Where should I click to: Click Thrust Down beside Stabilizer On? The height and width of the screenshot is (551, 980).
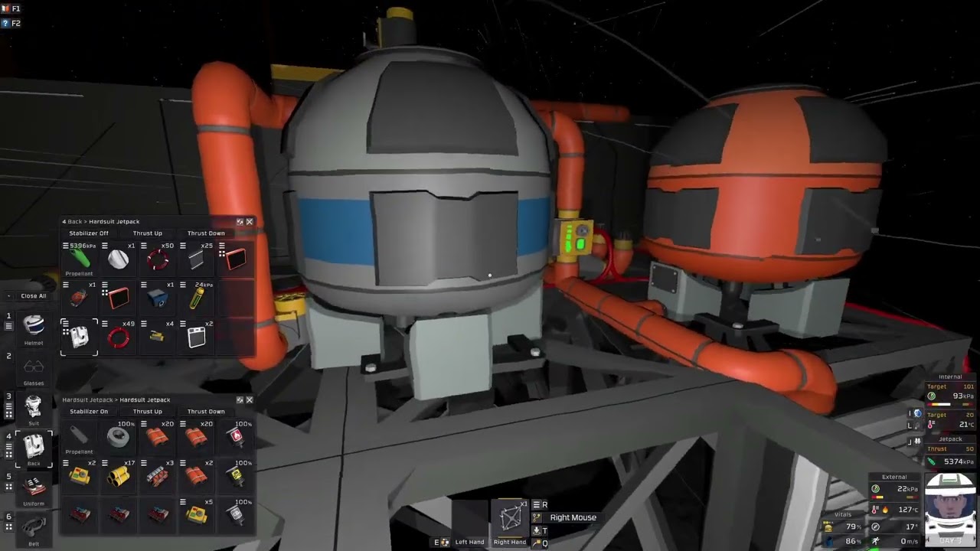point(206,412)
